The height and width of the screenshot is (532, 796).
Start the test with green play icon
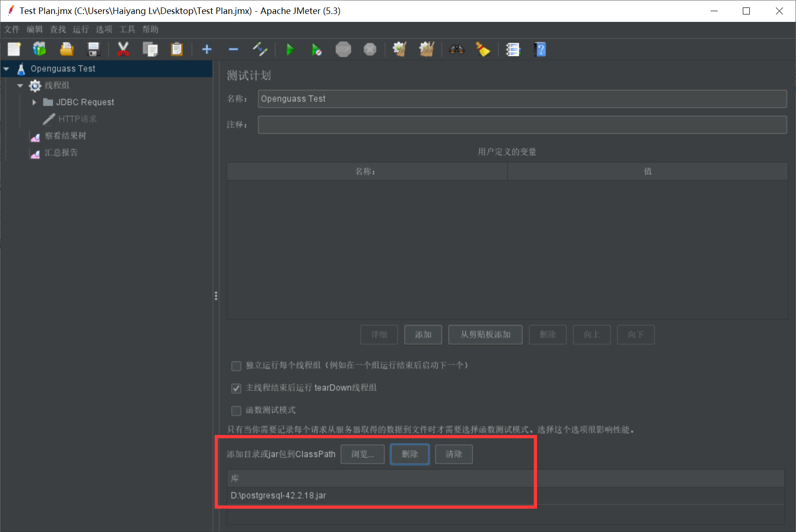click(x=290, y=49)
